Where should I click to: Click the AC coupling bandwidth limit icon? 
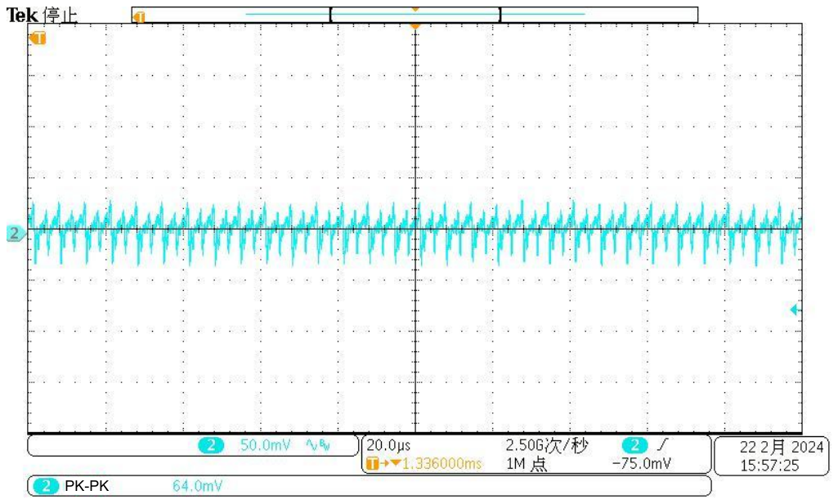(x=318, y=444)
